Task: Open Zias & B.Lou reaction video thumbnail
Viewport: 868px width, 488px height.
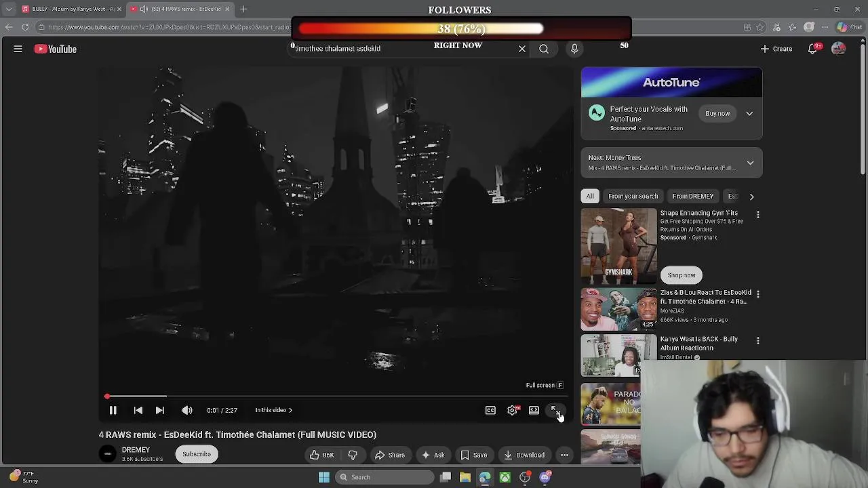Action: pyautogui.click(x=618, y=309)
